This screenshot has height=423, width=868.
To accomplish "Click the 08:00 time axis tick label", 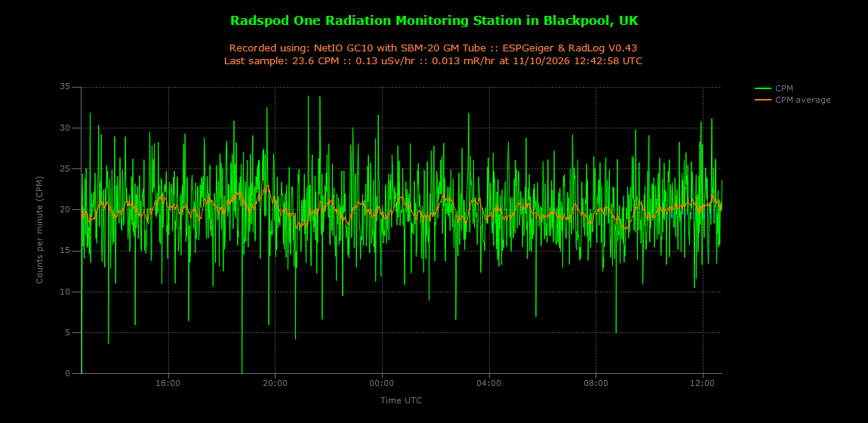I will (596, 383).
